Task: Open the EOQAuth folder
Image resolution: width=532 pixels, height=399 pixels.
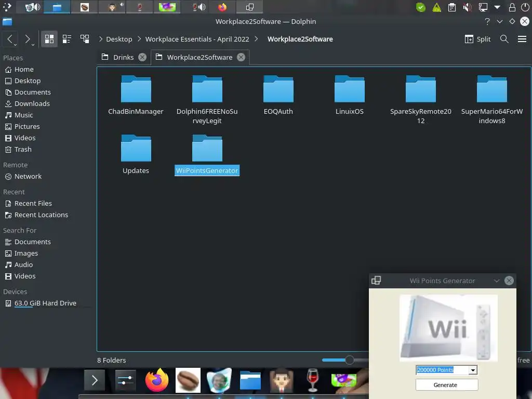Action: pyautogui.click(x=278, y=95)
